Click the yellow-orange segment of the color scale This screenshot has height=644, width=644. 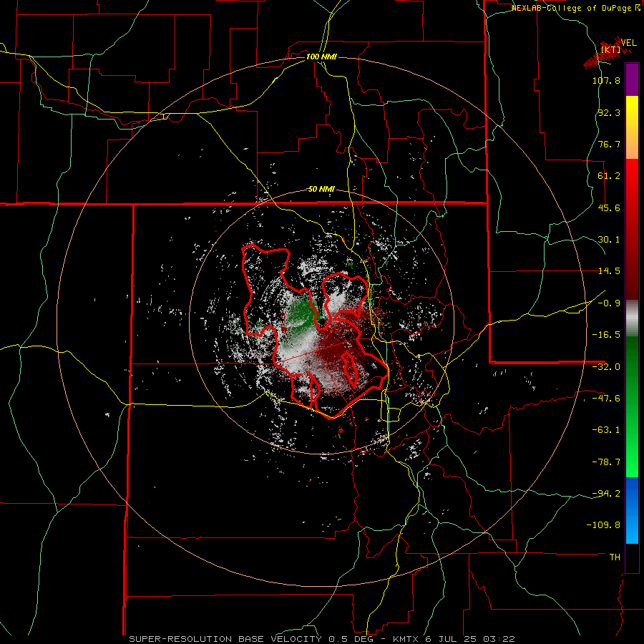(632, 127)
